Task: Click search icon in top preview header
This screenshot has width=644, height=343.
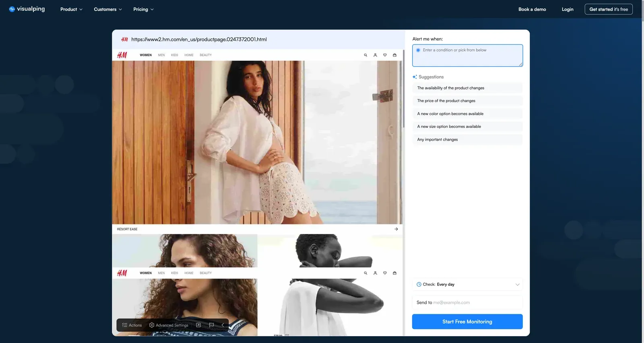Action: 365,55
